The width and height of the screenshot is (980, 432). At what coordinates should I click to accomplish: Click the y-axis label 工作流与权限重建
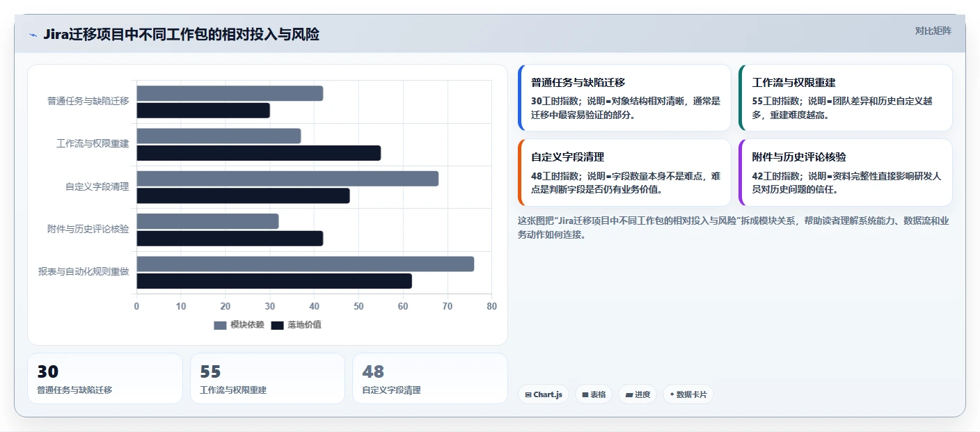(x=93, y=144)
